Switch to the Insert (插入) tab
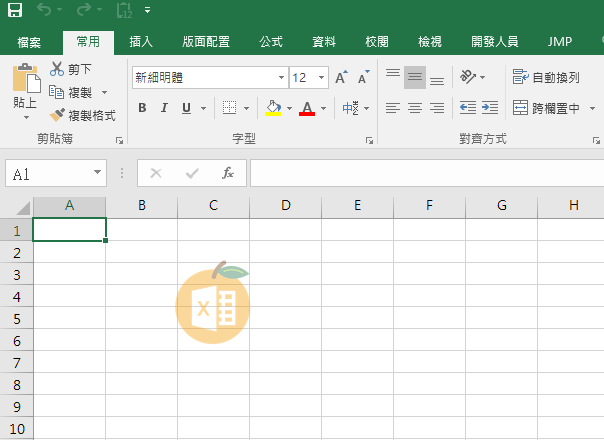The width and height of the screenshot is (604, 440). 141,42
